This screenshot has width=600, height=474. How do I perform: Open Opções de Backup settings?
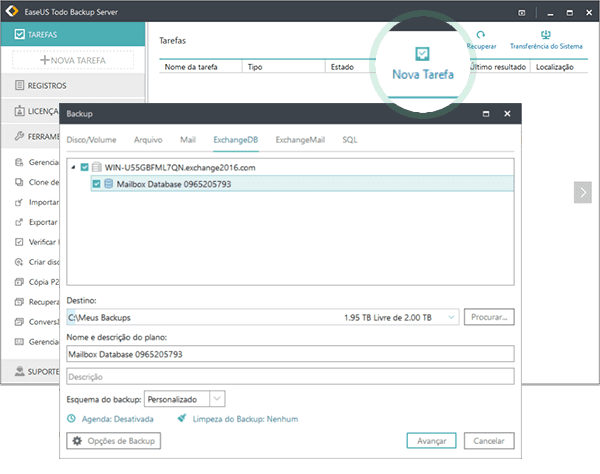[113, 440]
